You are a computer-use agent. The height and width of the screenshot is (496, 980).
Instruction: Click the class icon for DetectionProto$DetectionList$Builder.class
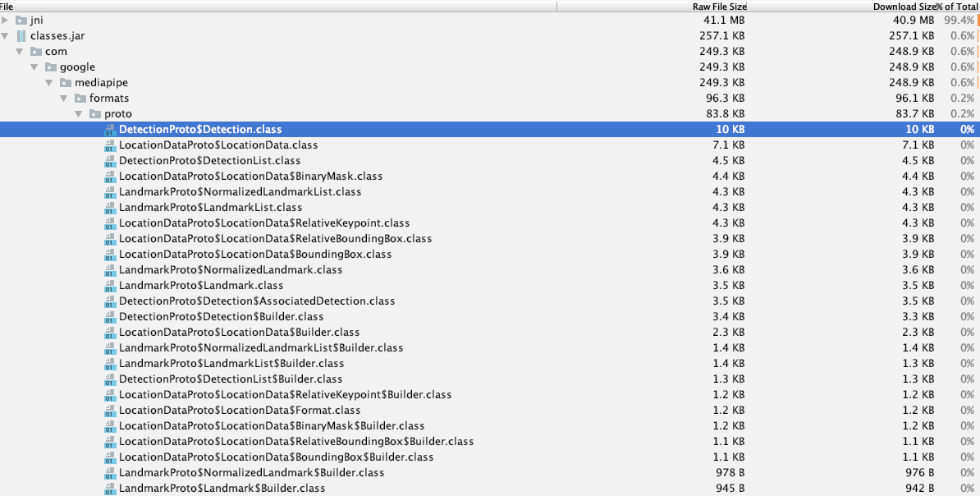point(109,379)
